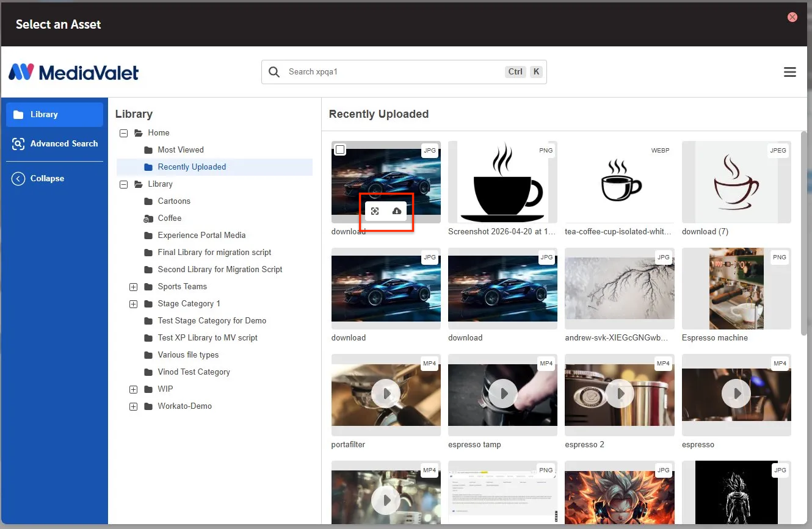The width and height of the screenshot is (812, 529).
Task: Click the 'espresso 2' file name
Action: click(x=584, y=445)
